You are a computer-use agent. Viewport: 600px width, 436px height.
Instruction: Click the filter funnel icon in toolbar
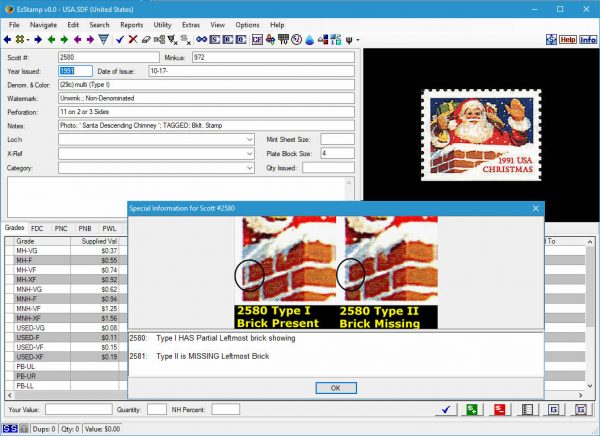104,39
